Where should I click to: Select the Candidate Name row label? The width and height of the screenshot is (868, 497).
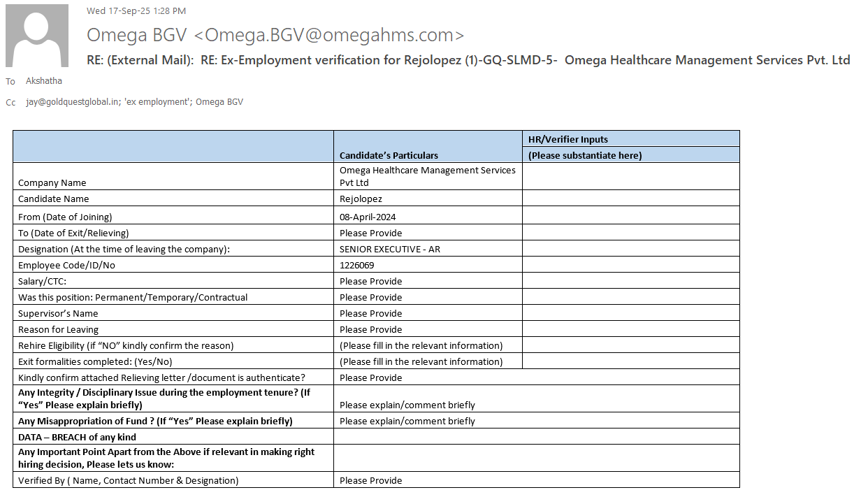pyautogui.click(x=54, y=199)
